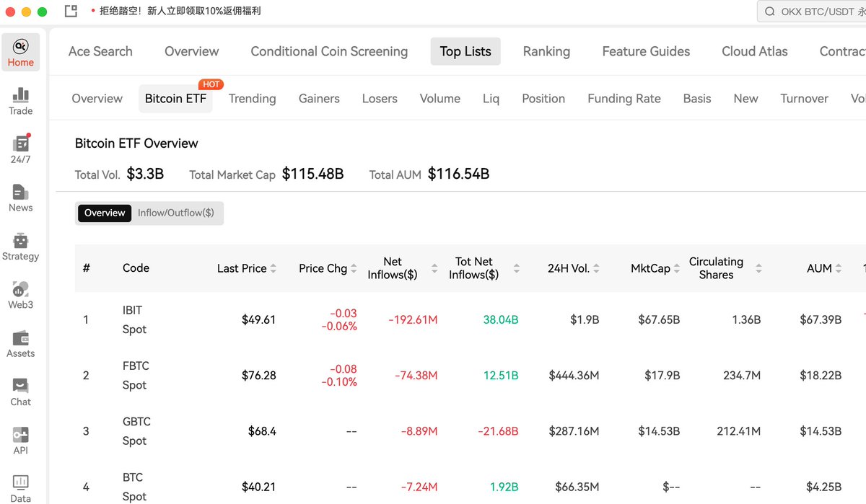Image resolution: width=866 pixels, height=504 pixels.
Task: Switch to the top-level Overview tab
Action: pos(191,51)
